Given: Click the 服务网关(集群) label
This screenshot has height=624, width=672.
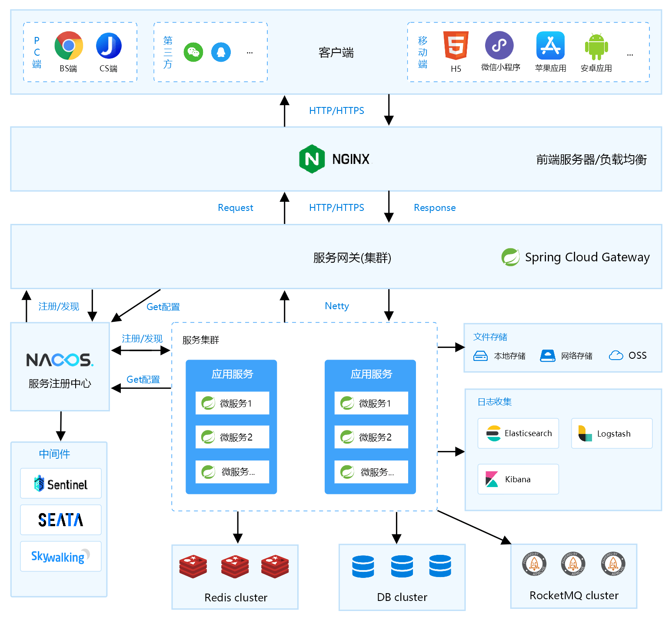Looking at the screenshot, I should (x=352, y=258).
